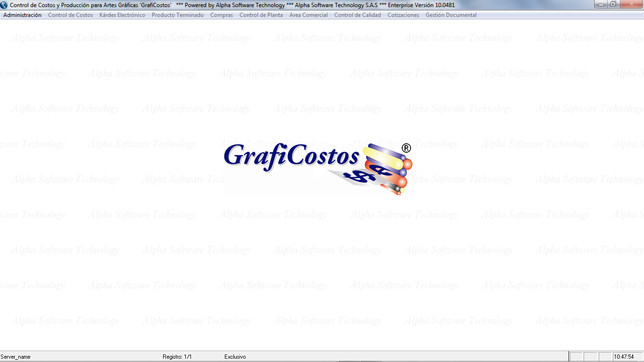This screenshot has width=644, height=362.
Task: Select the Kárdex Electrónico menu
Action: (x=122, y=15)
